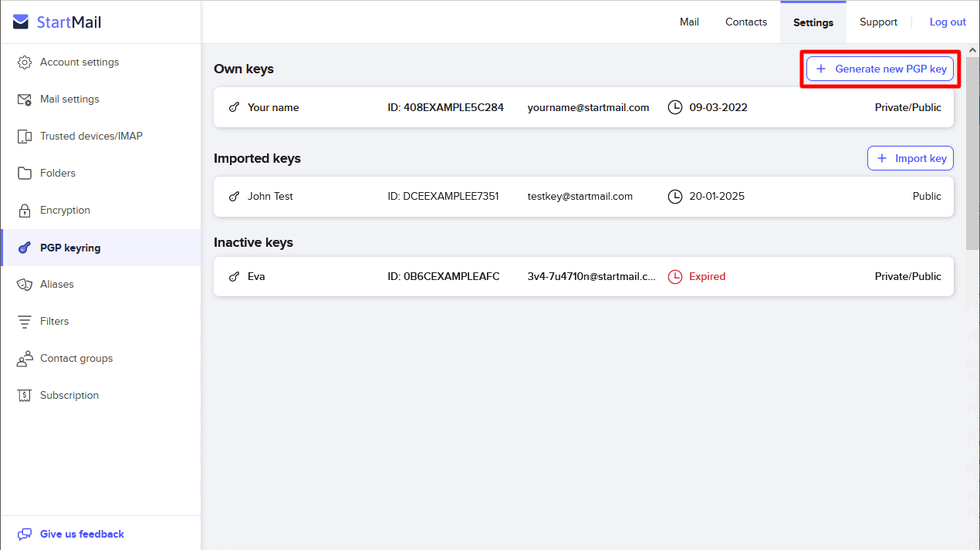Screen dimensions: 980x550
Task: Click the plus icon in Import key
Action: pos(881,158)
